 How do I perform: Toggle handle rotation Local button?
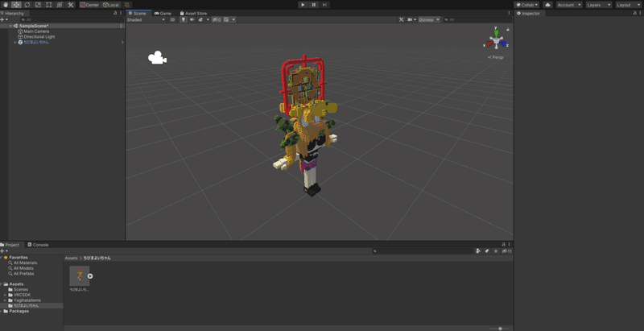[111, 5]
